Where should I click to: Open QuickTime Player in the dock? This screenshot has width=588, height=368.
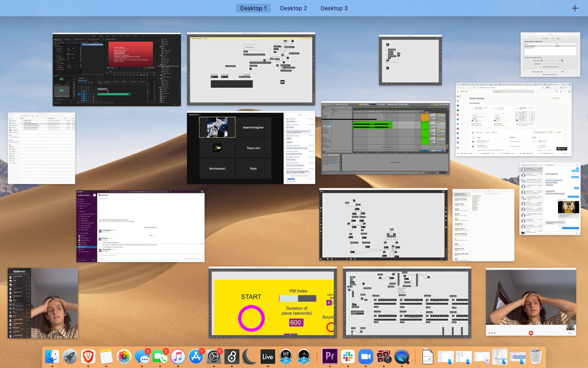pos(401,357)
